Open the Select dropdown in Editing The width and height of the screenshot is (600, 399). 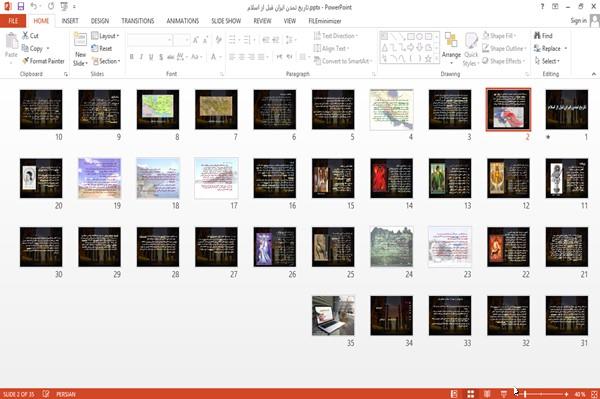pos(547,61)
